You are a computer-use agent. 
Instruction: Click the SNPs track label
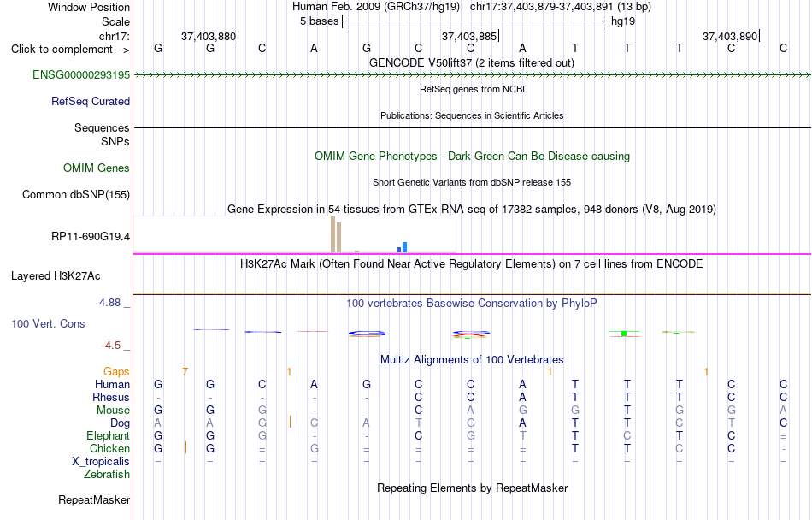[115, 141]
